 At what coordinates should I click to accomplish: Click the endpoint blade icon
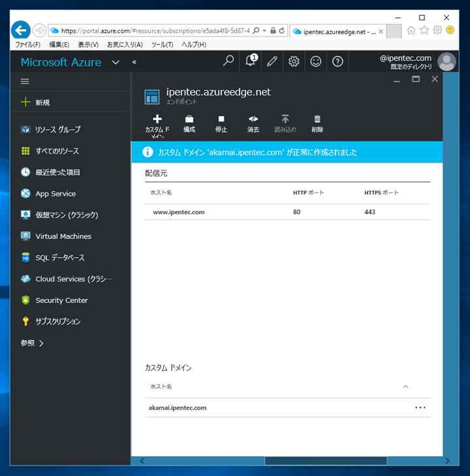click(152, 97)
